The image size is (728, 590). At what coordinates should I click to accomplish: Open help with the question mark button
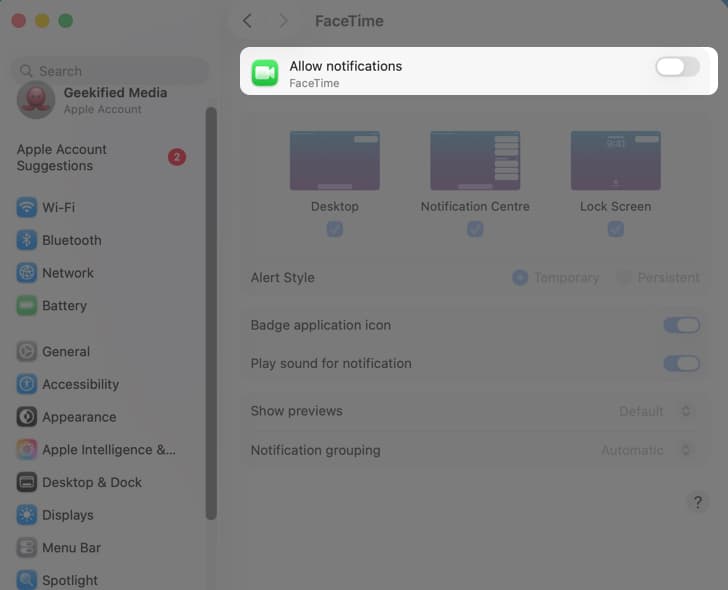(x=697, y=502)
